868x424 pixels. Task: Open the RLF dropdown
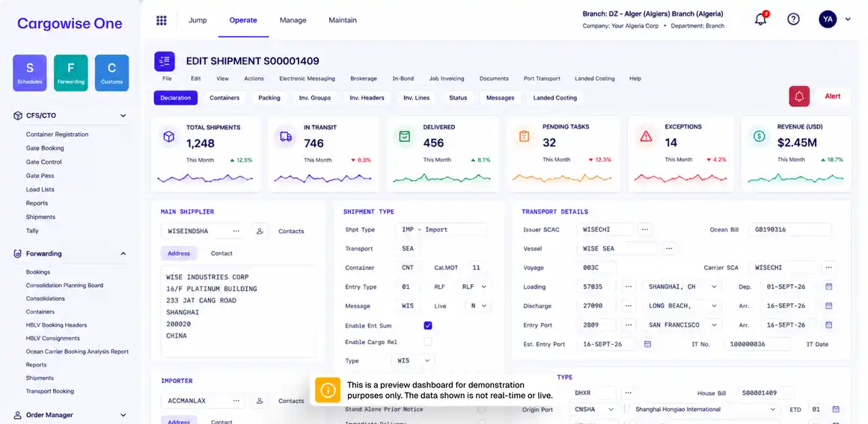pyautogui.click(x=475, y=286)
